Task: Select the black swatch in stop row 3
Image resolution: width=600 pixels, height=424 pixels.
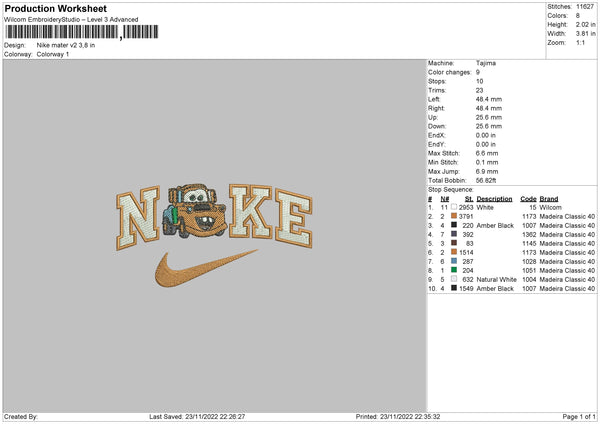Action: (x=454, y=225)
